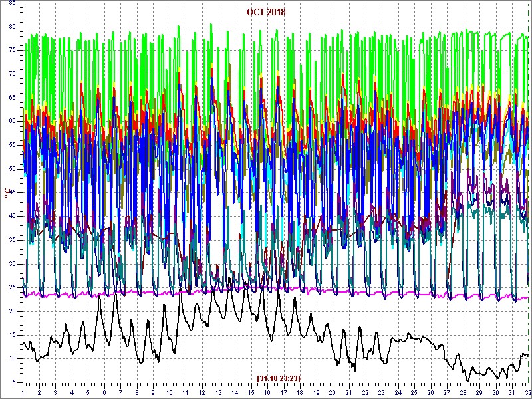Image resolution: width=532 pixels, height=399 pixels.
Task: Click the 80 value on temperature axis
Action: [12, 27]
